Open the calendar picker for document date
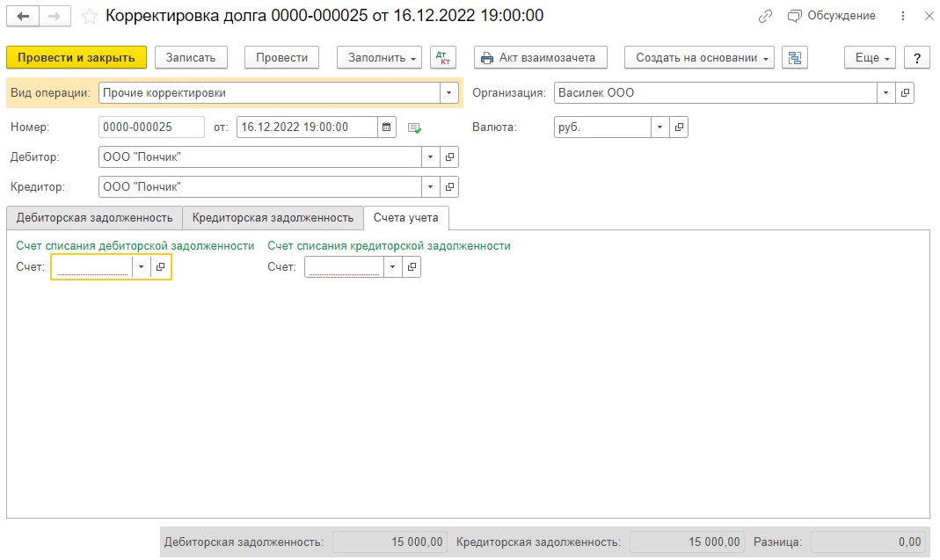 pos(387,127)
